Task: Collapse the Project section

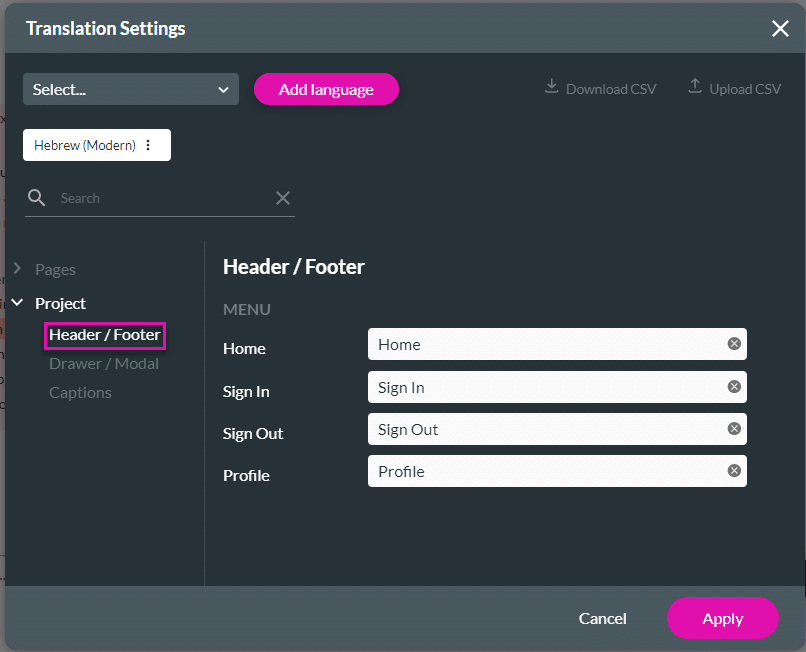Action: [17, 303]
